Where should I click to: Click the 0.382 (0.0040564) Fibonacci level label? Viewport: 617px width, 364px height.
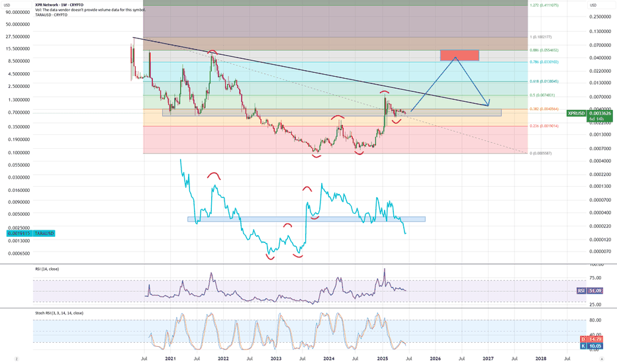pyautogui.click(x=544, y=109)
